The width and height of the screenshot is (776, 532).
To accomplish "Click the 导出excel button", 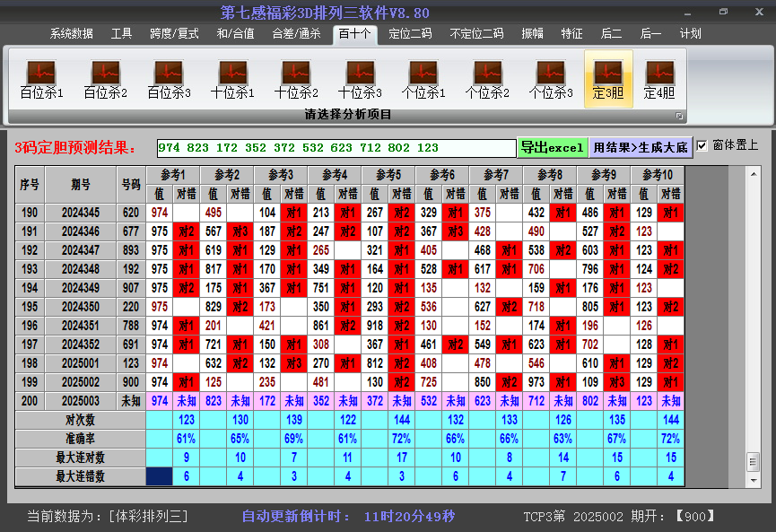I will (553, 147).
